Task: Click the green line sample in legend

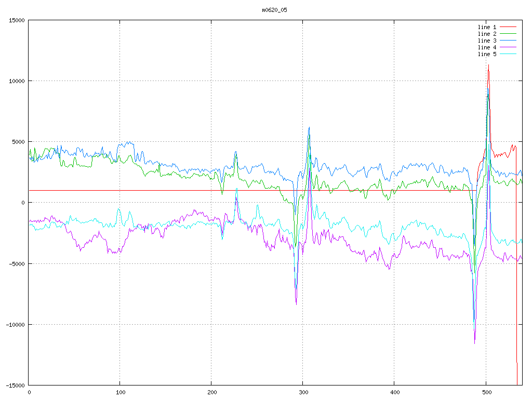Action: pyautogui.click(x=508, y=34)
